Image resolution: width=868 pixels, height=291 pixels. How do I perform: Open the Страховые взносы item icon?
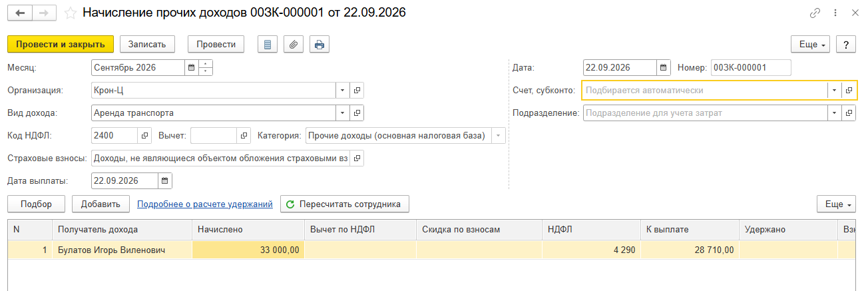357,158
